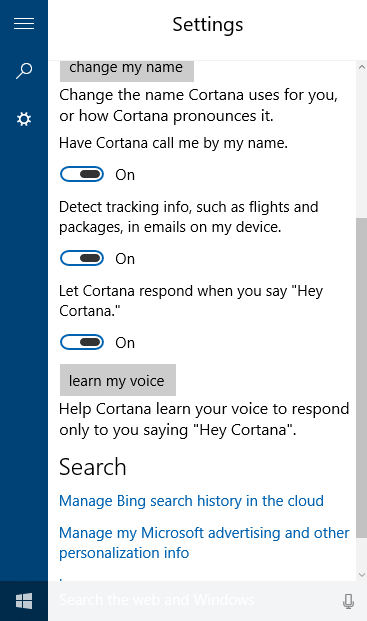Turn off the 'Hey Cortana' response toggle
The width and height of the screenshot is (367, 621).
[x=82, y=342]
